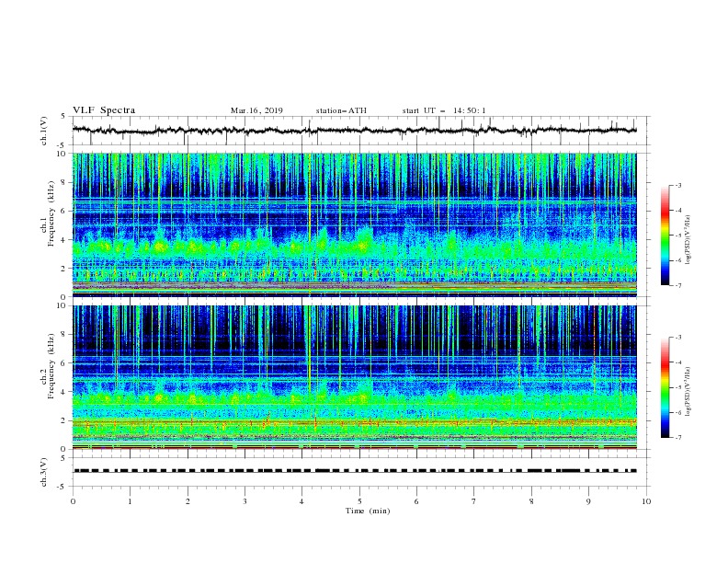Click the "5" tick on the time axis

point(359,501)
